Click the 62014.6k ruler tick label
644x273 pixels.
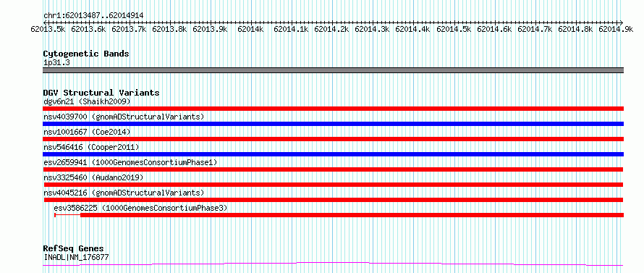(494, 29)
